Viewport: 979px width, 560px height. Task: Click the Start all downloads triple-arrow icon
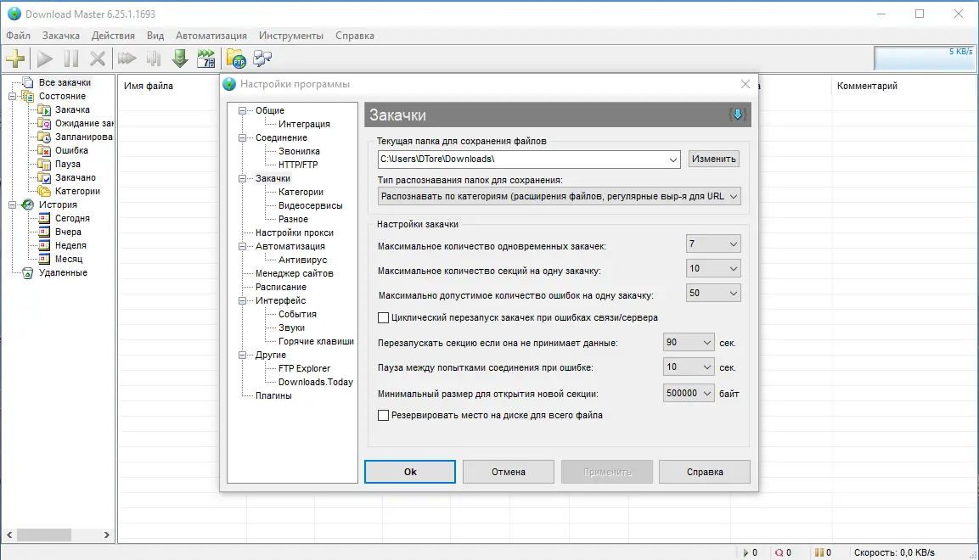[127, 59]
